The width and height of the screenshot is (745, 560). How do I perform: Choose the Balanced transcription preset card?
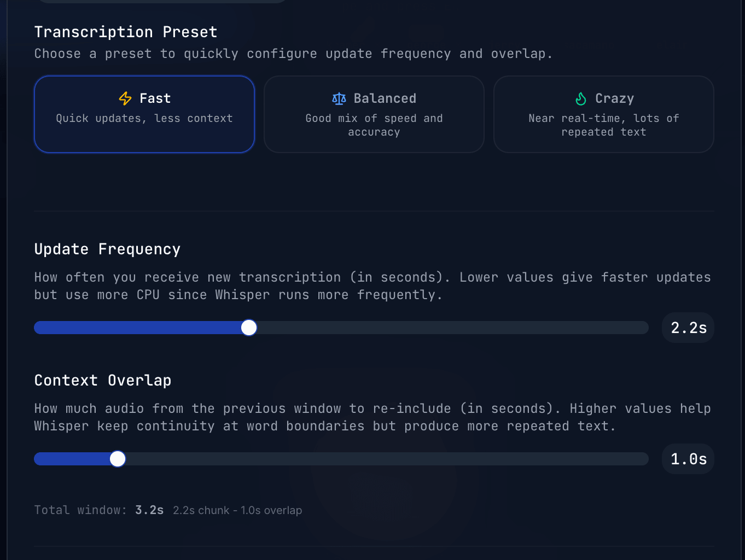374,114
